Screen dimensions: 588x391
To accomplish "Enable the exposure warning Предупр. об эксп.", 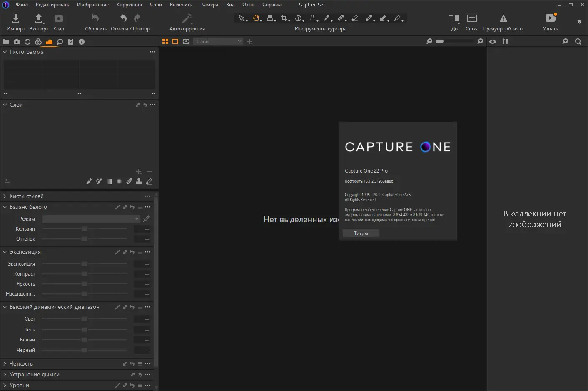I will pyautogui.click(x=503, y=19).
